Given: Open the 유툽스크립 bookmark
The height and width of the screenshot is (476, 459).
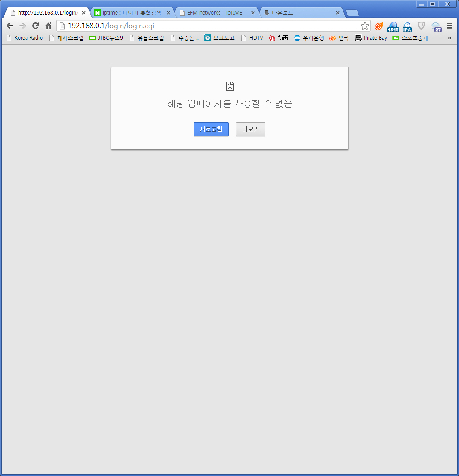Looking at the screenshot, I should (x=147, y=38).
